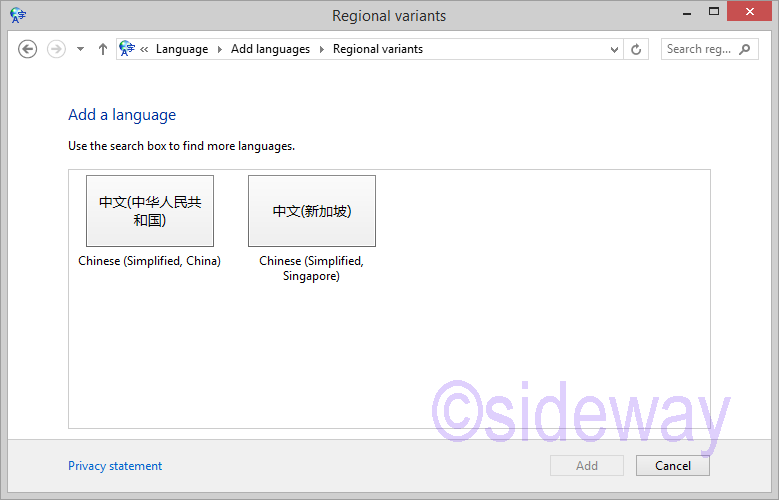Open the Privacy statement link
Screen dimensions: 779x500
[115, 466]
